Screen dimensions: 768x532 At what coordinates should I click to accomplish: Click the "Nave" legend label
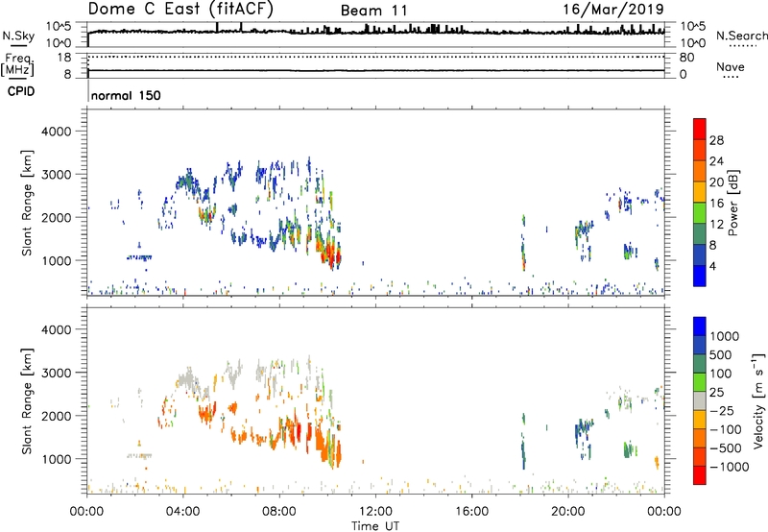[x=731, y=66]
